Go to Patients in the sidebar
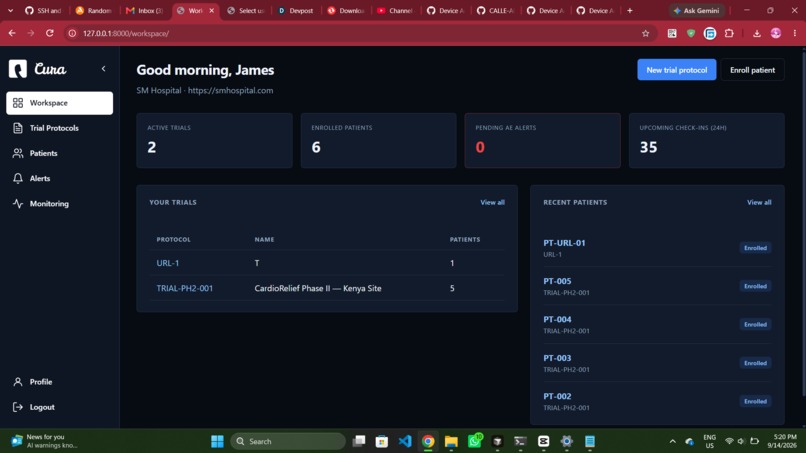The height and width of the screenshot is (453, 806). [x=60, y=153]
